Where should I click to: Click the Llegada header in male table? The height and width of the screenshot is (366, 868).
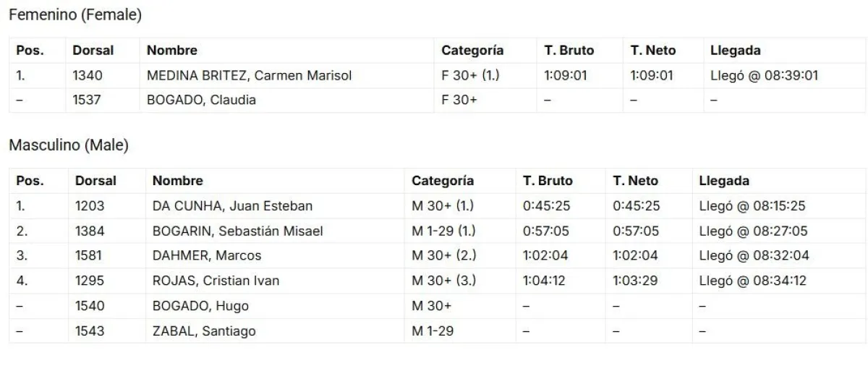(x=724, y=181)
